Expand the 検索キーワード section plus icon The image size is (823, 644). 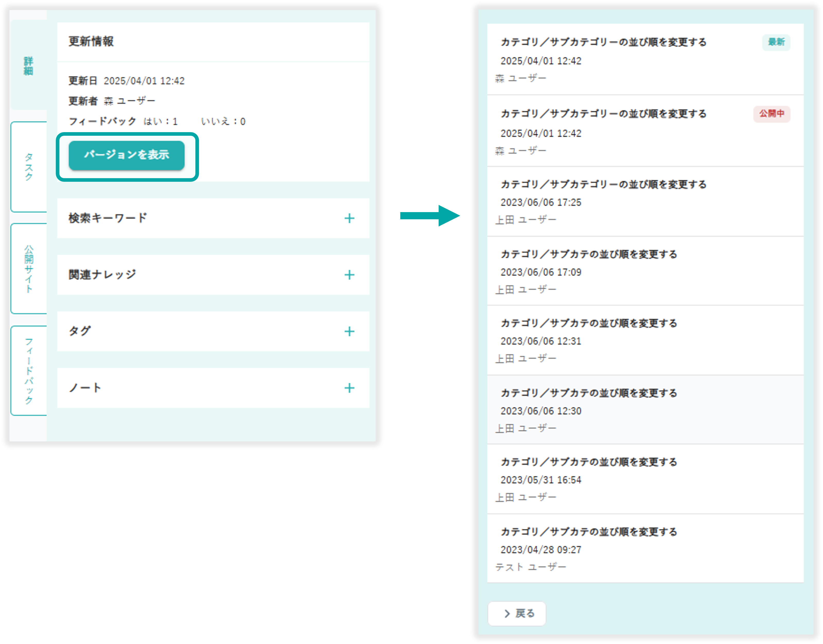(x=349, y=218)
